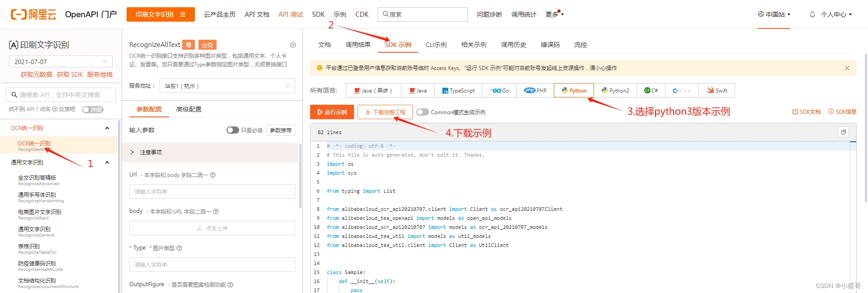
Task: Click the Aliyun logo
Action: click(x=33, y=14)
